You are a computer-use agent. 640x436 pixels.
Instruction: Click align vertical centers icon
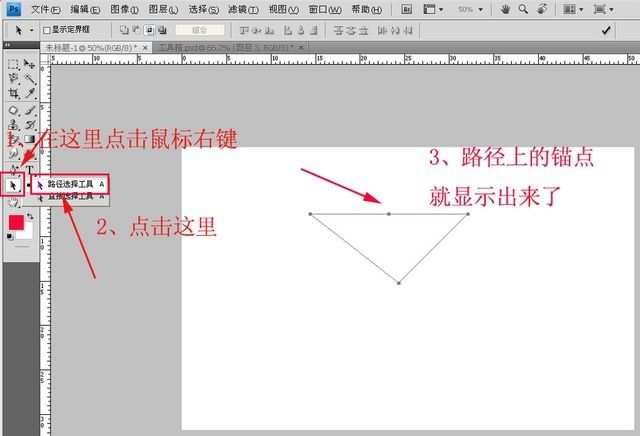[257, 30]
